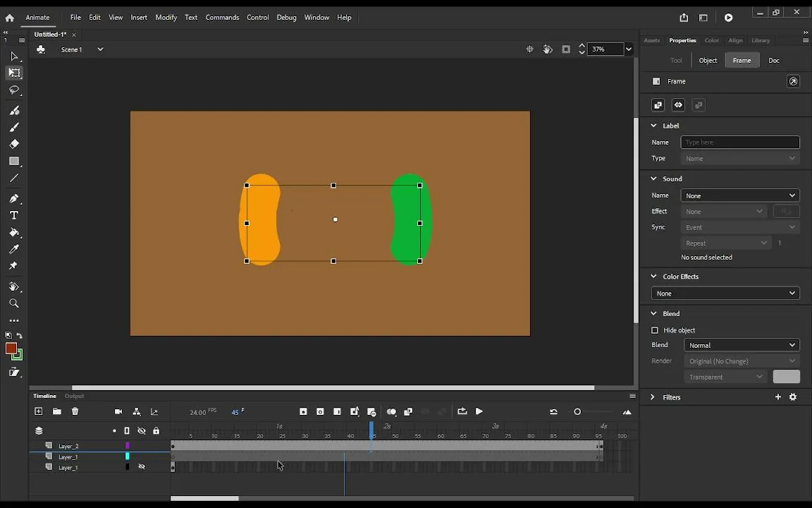Viewport: 812px width, 508px height.
Task: Select the Selection (arrow) tool
Action: (14, 56)
